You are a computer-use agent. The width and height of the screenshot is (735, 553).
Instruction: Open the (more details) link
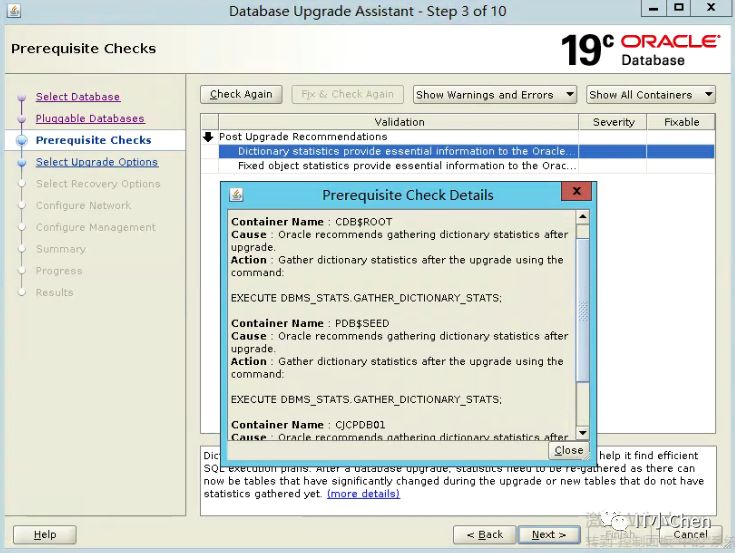363,493
